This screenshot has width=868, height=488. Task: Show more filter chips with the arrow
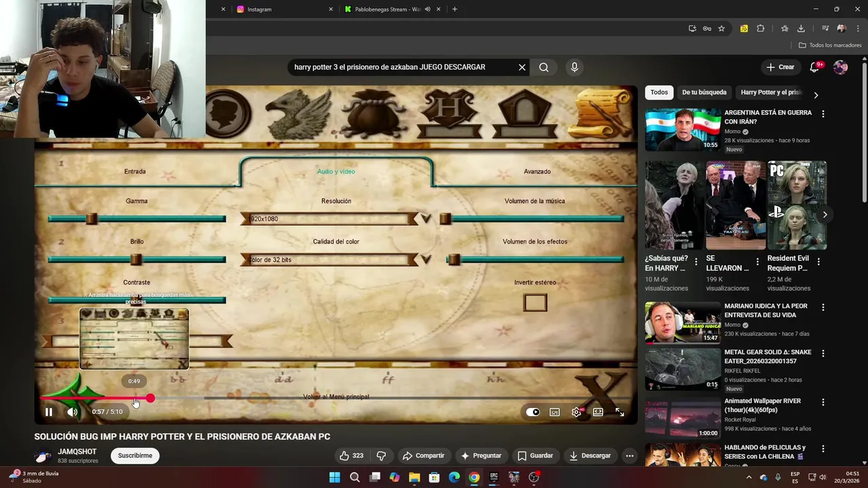[x=816, y=95]
